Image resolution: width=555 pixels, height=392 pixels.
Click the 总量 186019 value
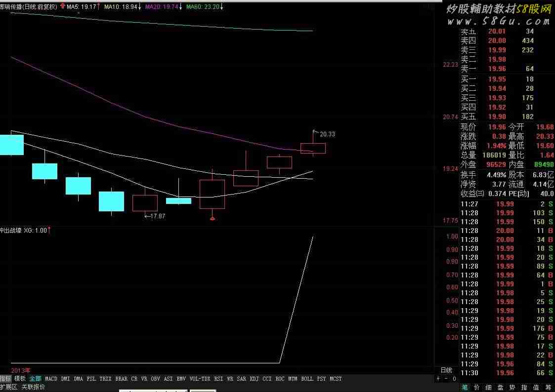pyautogui.click(x=494, y=155)
